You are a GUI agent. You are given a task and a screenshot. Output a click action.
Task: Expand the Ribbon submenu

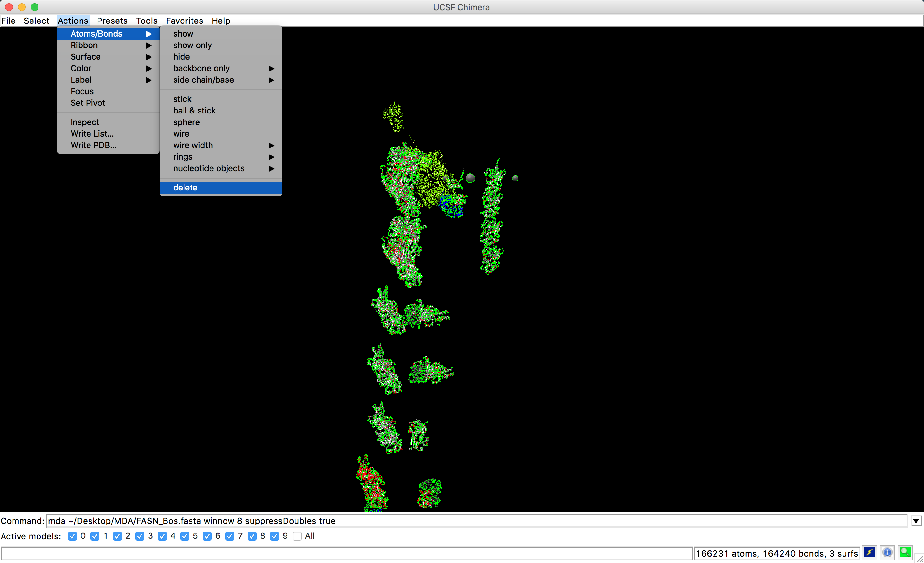(108, 45)
